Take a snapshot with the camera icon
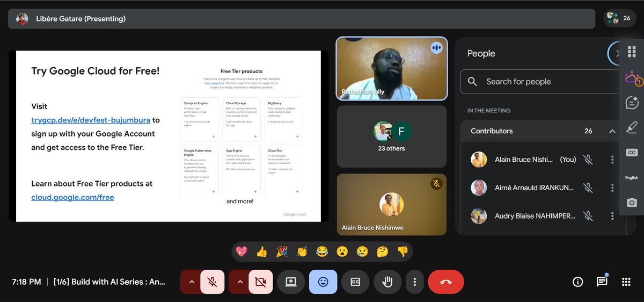 tap(632, 203)
